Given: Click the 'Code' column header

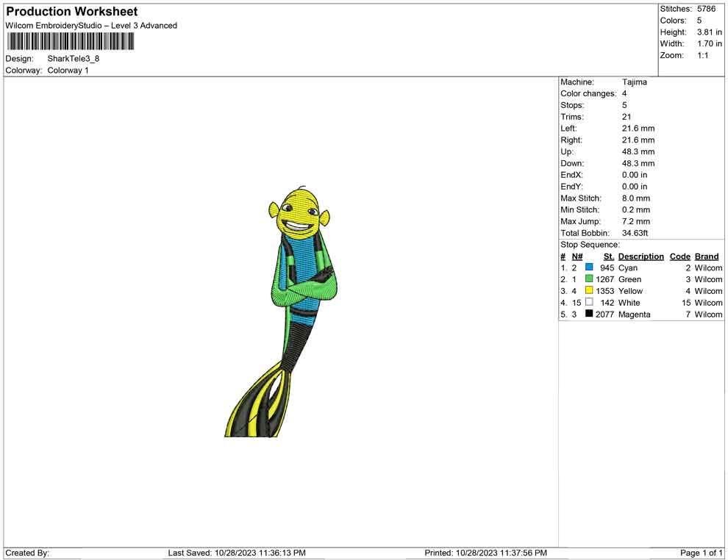Looking at the screenshot, I should tap(680, 256).
